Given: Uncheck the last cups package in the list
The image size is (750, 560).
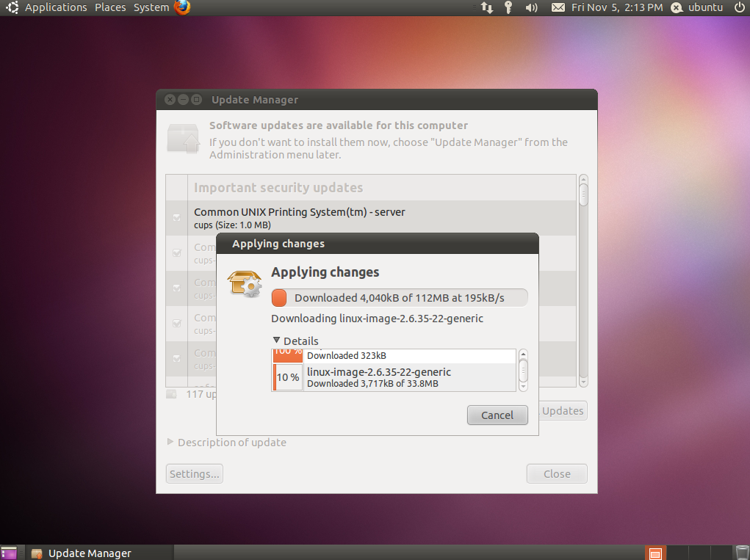Looking at the screenshot, I should [176, 358].
